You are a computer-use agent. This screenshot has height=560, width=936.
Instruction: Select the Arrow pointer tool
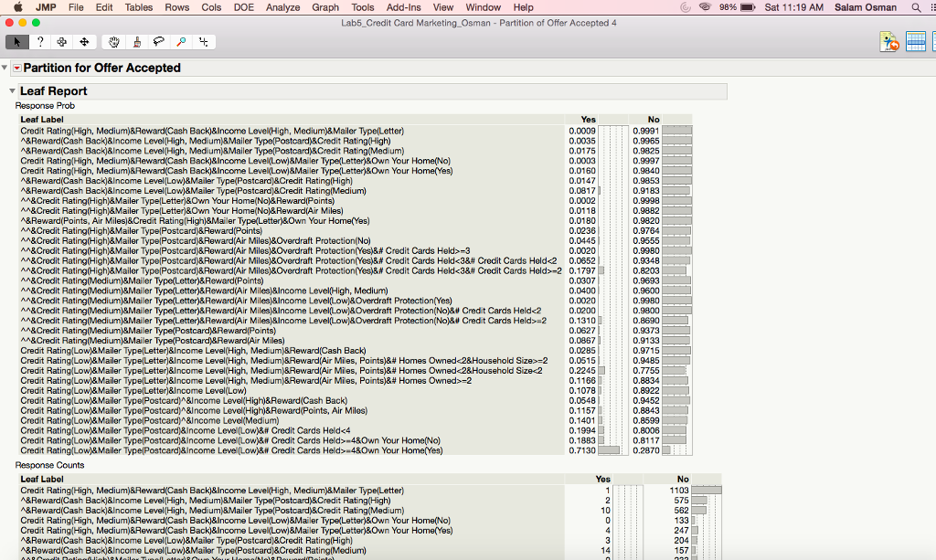tap(16, 42)
